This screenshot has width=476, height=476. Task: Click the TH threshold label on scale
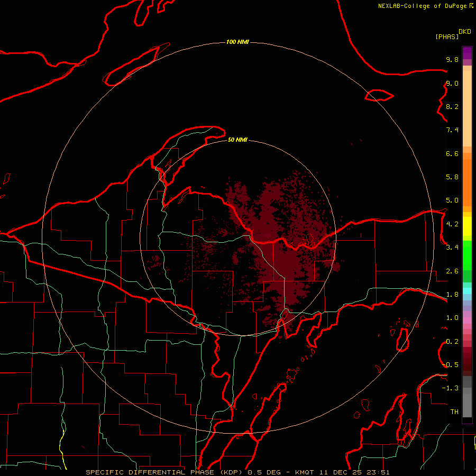[x=454, y=412]
